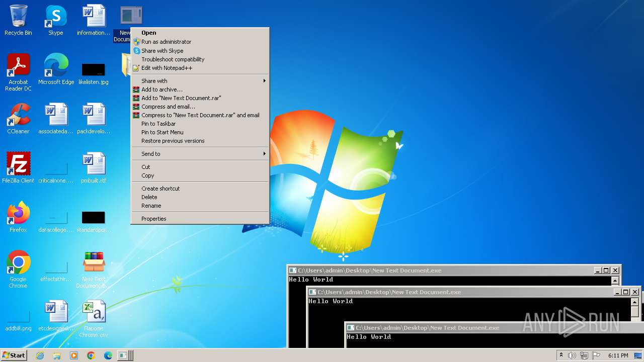Choose Open in context menu
The height and width of the screenshot is (362, 644).
pyautogui.click(x=200, y=33)
